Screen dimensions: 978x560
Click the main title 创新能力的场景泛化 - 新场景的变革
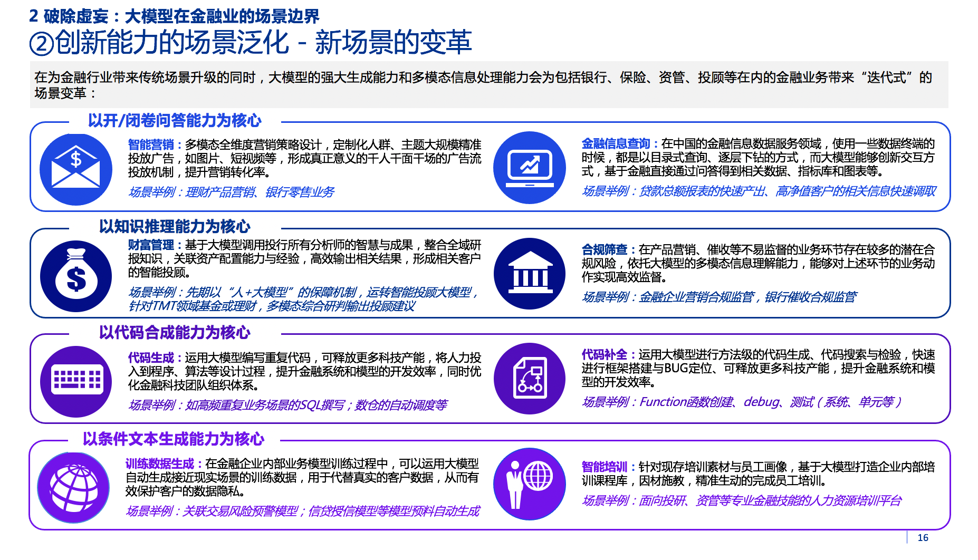pos(263,43)
